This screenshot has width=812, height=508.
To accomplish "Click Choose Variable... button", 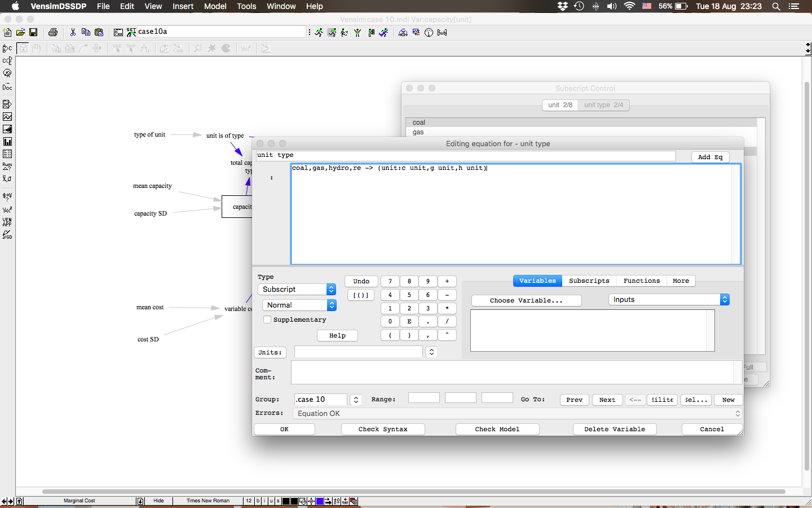I will (526, 300).
